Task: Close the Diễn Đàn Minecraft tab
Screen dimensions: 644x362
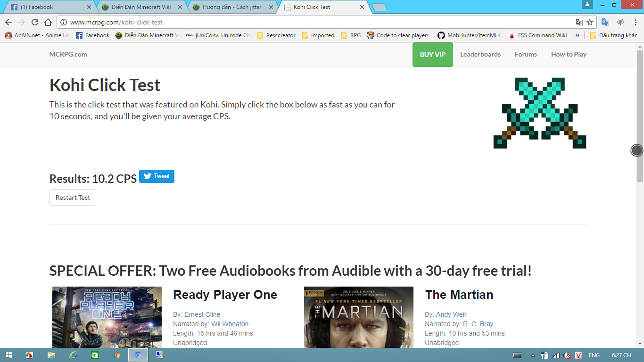Action: [x=181, y=7]
